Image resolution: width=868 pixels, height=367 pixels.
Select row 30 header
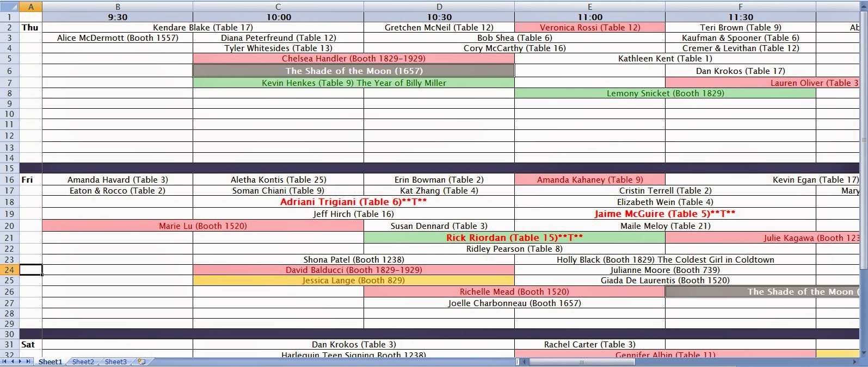click(x=10, y=334)
